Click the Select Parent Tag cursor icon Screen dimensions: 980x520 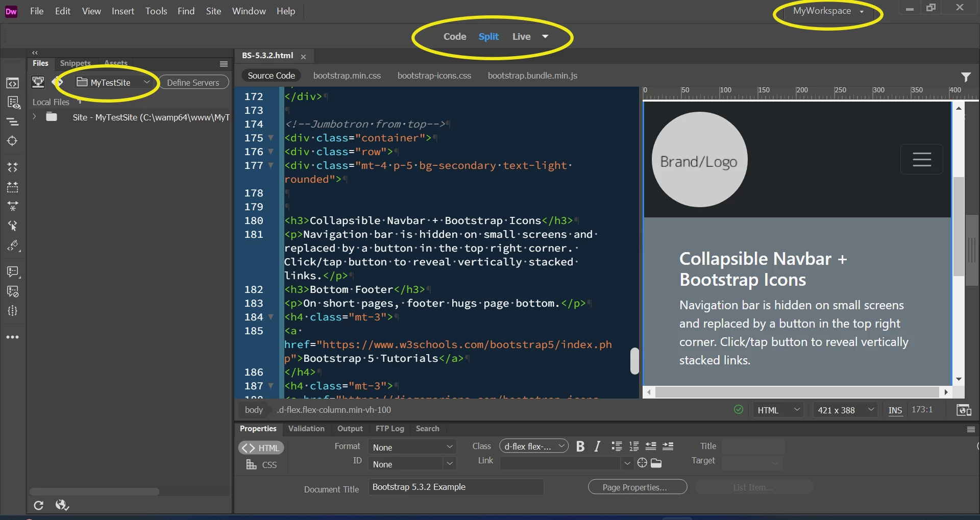[x=12, y=226]
